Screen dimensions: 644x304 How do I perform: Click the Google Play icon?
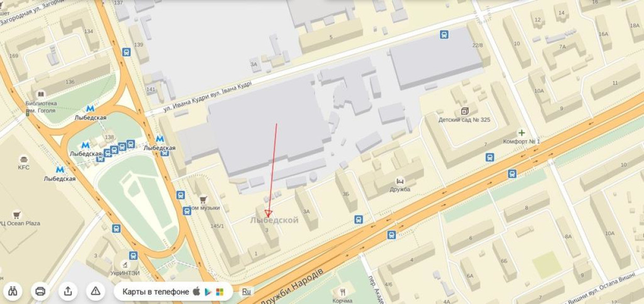tap(208, 291)
